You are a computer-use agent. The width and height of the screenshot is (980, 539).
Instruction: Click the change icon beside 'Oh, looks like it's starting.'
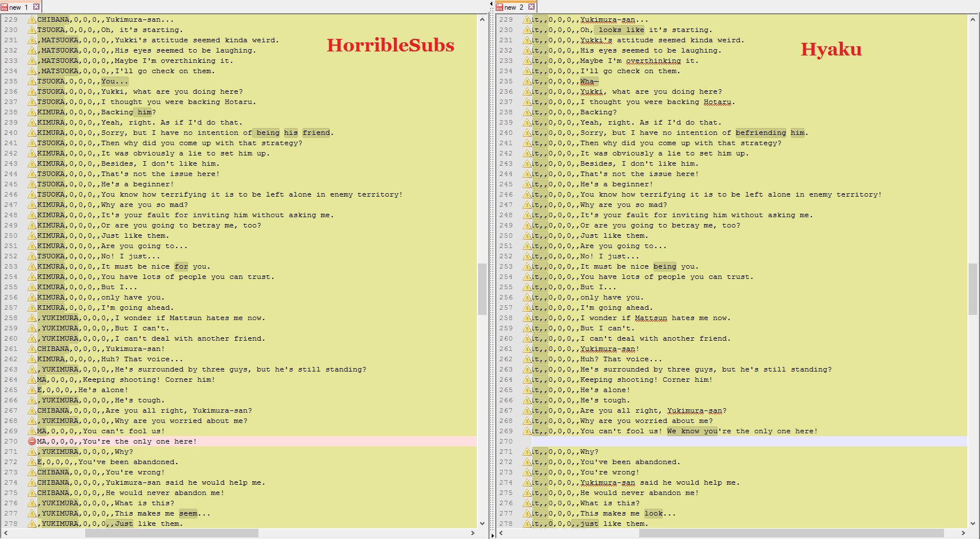(x=527, y=30)
